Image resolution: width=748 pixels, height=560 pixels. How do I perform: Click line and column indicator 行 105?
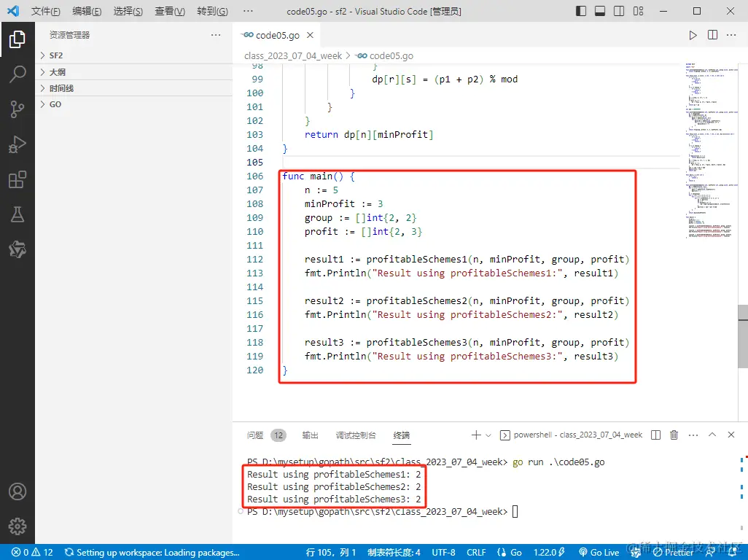click(x=330, y=553)
